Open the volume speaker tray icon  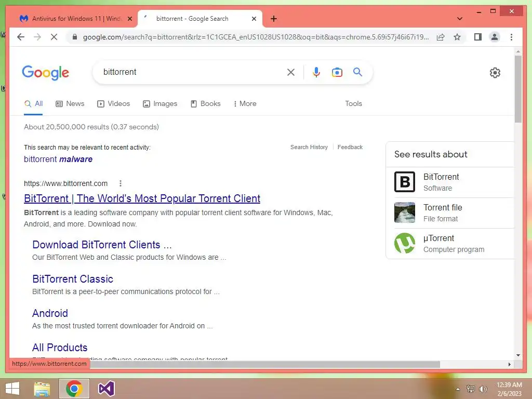(x=483, y=389)
